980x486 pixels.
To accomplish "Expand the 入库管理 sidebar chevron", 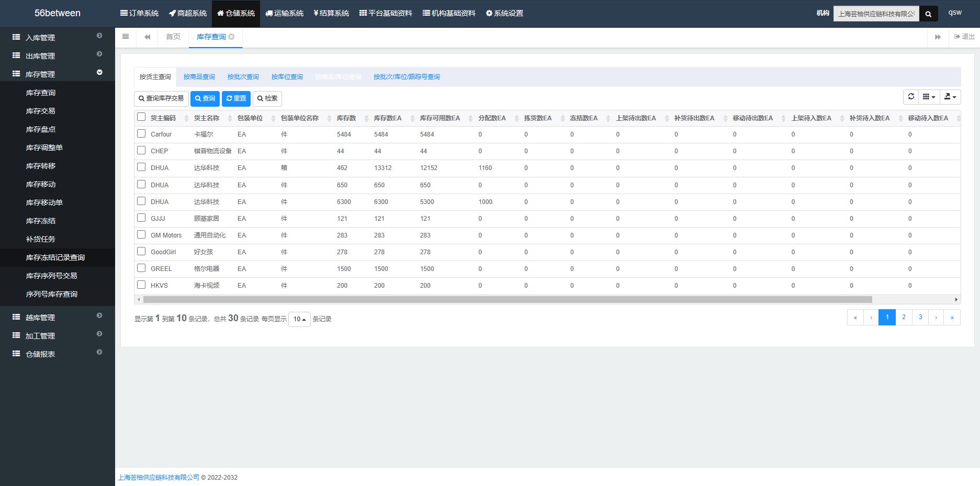I will [x=99, y=36].
